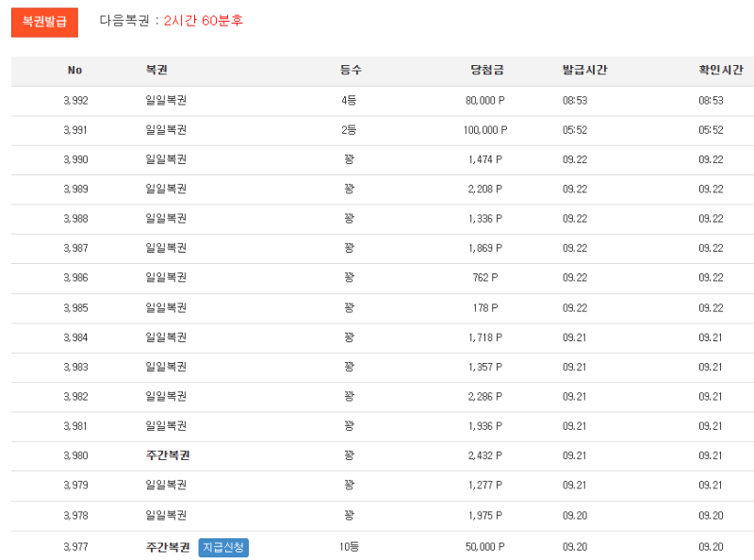The height and width of the screenshot is (560, 754).
Task: Select the row number 3,985
Action: pyautogui.click(x=76, y=308)
